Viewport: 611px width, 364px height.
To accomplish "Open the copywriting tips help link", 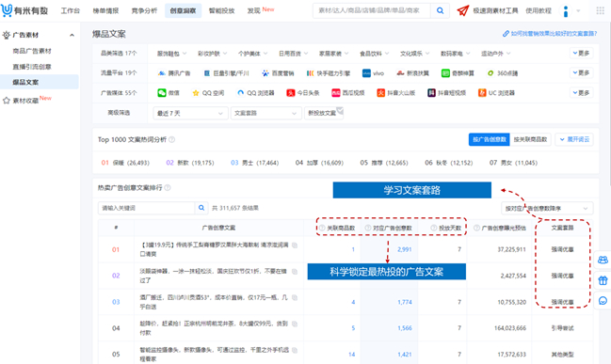I will click(550, 34).
